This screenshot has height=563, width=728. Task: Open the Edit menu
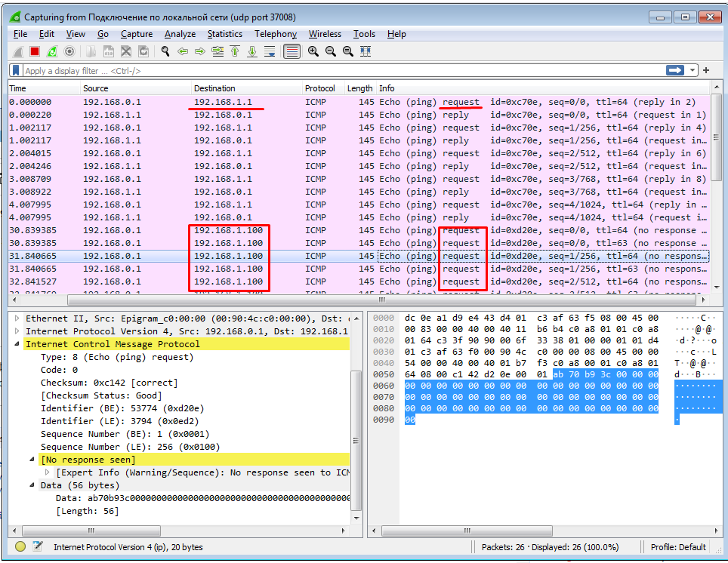click(x=46, y=34)
